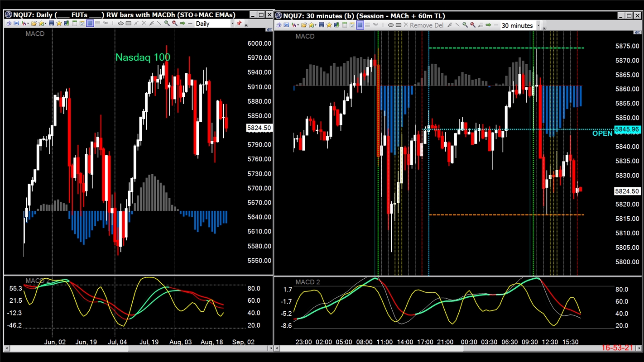
Task: Click the red zoom-out magnifier in 30 minutes toolbar
Action: click(x=472, y=25)
